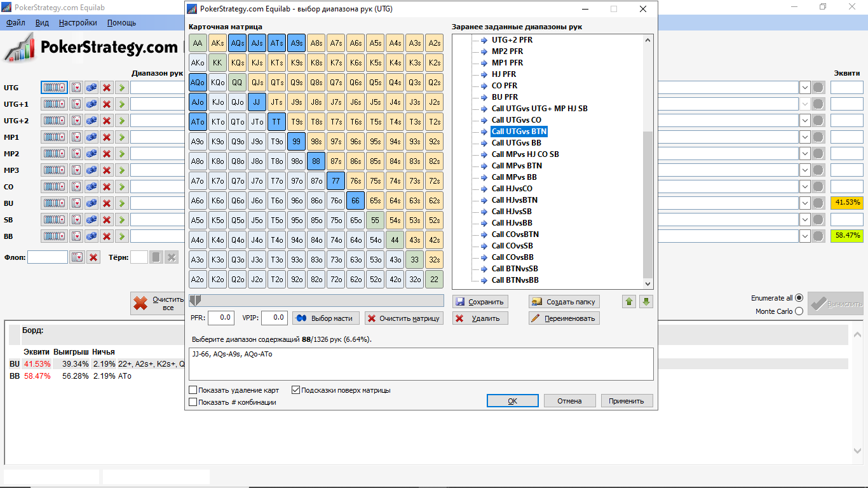Viewport: 868px width, 488px height.
Task: Click round gray button beside BB equity
Action: (818, 236)
